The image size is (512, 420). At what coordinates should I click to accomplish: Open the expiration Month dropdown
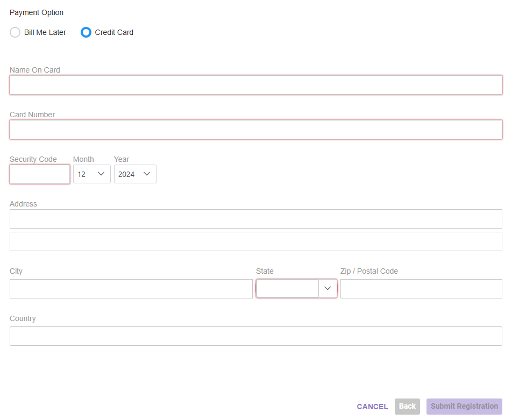92,174
